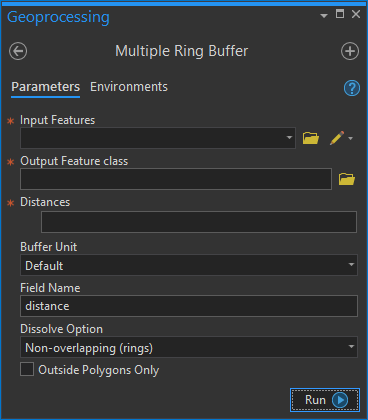
Task: Click the Output Feature class field
Action: point(176,179)
